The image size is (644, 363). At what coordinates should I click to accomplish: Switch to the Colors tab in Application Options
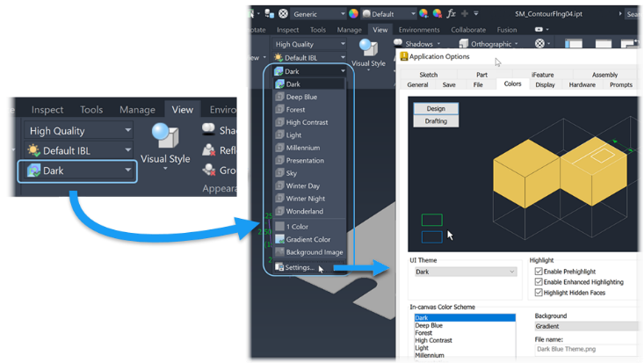512,83
